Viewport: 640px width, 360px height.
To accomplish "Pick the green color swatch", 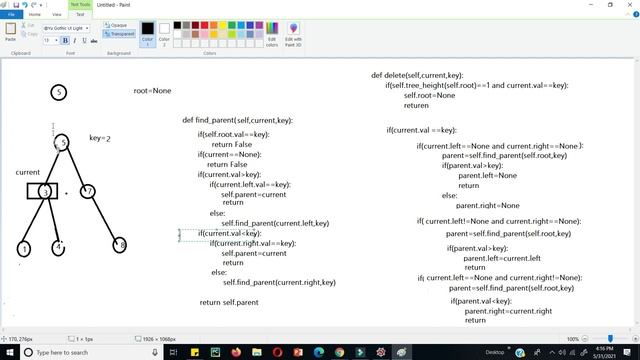I will (232, 25).
